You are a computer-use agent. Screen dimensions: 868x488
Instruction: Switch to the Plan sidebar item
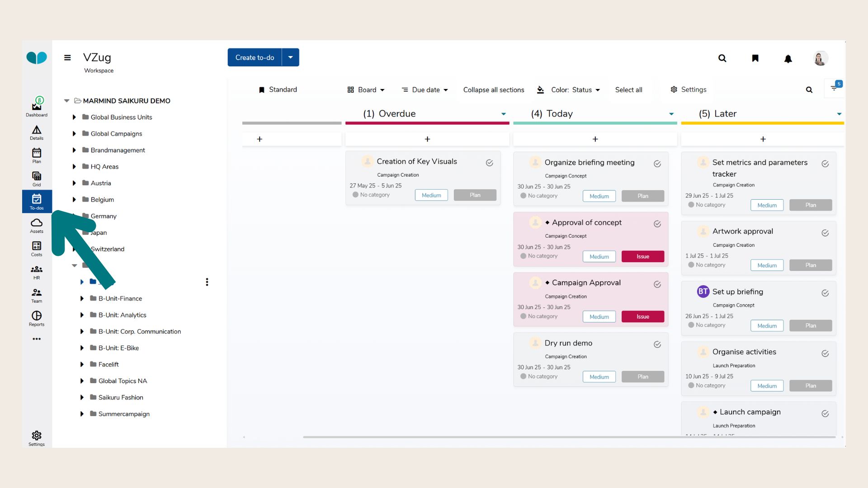[x=37, y=155]
